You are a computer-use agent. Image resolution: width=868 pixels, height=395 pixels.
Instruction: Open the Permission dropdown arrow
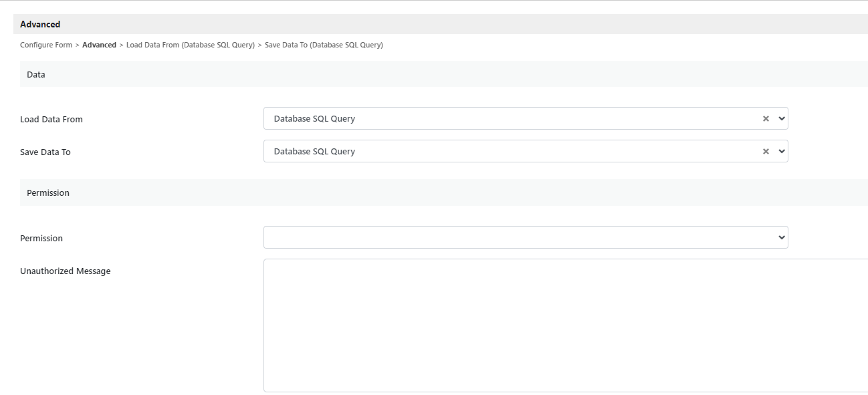pos(782,238)
